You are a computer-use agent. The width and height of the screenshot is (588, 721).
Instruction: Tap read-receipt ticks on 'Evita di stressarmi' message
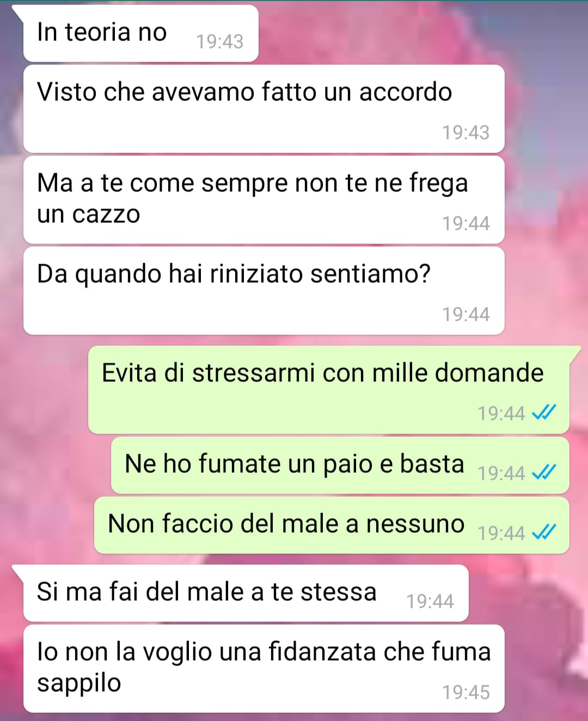pos(544,412)
